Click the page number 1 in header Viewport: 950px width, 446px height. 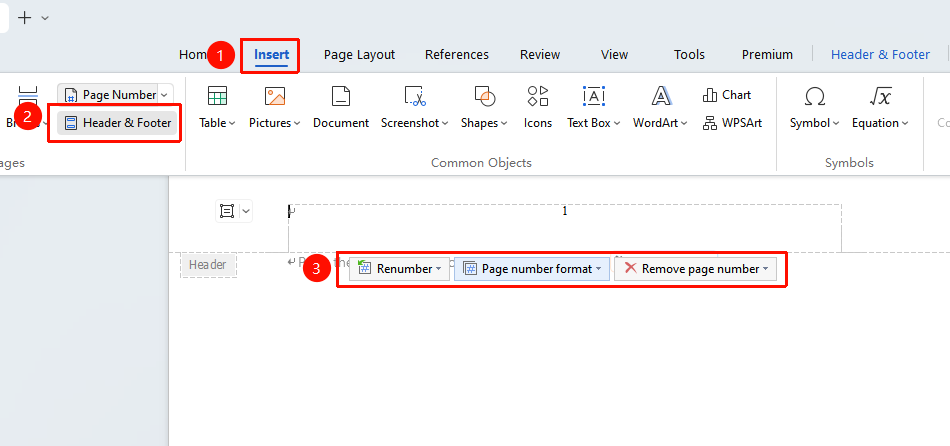point(565,211)
